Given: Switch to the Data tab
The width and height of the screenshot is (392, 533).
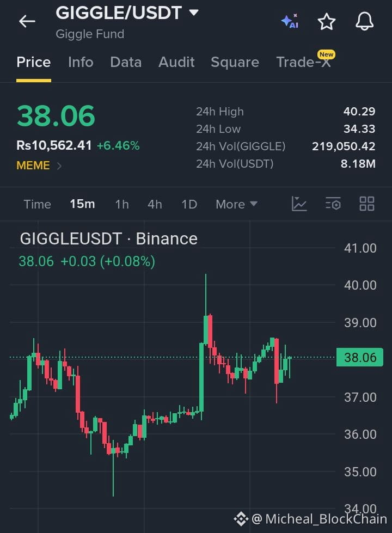Looking at the screenshot, I should click(126, 62).
